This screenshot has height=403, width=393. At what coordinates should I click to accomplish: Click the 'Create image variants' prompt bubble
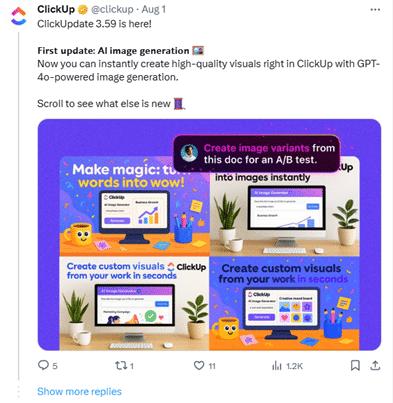[257, 154]
